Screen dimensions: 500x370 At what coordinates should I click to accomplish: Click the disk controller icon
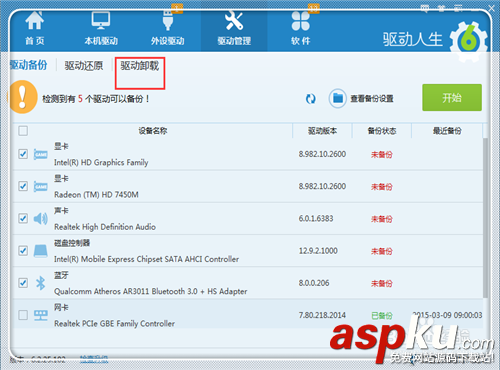click(41, 251)
